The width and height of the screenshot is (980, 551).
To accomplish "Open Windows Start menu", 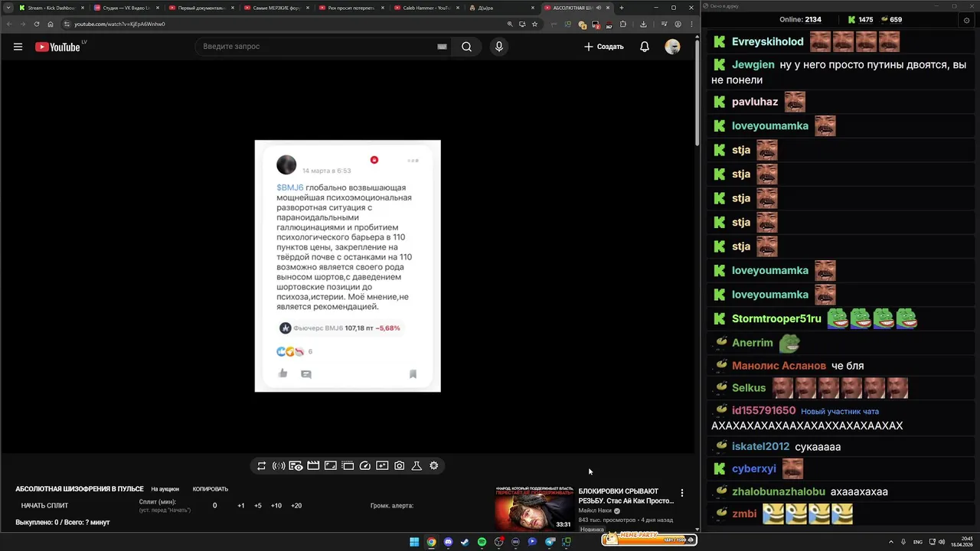I will [414, 542].
